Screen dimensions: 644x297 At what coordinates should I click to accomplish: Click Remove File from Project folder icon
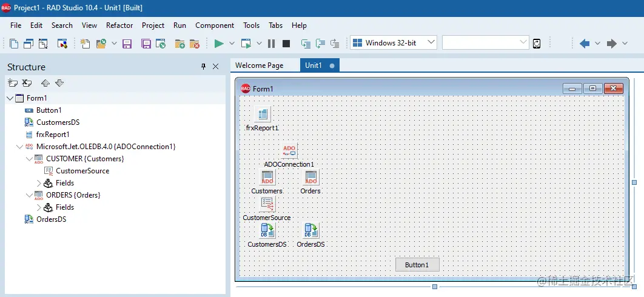[x=194, y=44]
